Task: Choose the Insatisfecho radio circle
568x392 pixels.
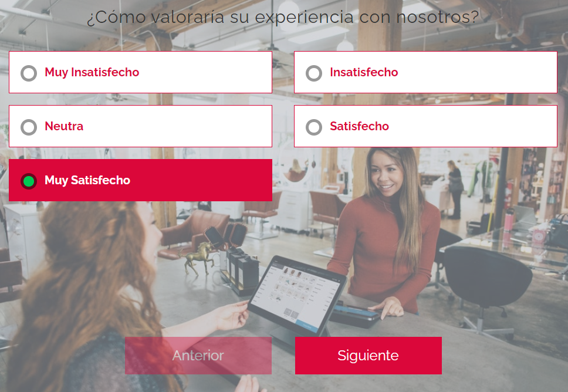Action: click(x=314, y=73)
